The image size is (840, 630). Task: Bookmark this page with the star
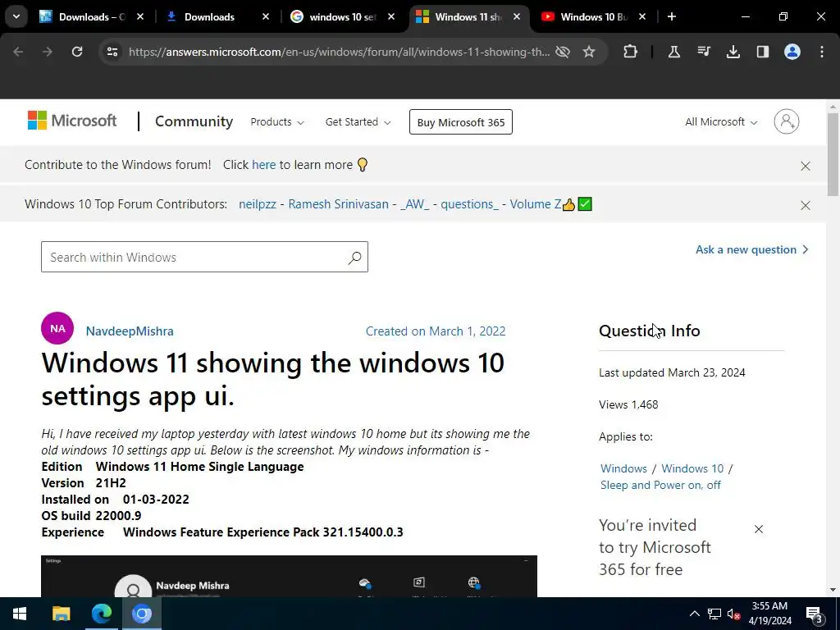tap(589, 52)
